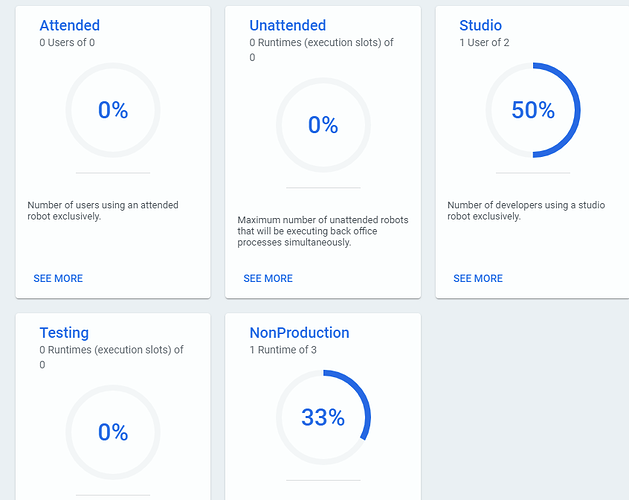Click the "1 Runtime of 3" subtitle
The height and width of the screenshot is (500, 629).
pyautogui.click(x=283, y=350)
